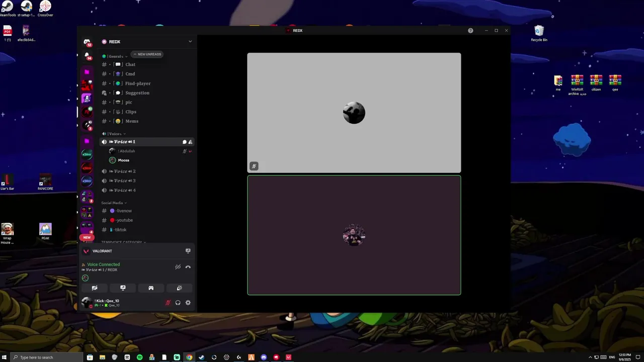Open the Find-player channel
The image size is (644, 362).
point(147,83)
